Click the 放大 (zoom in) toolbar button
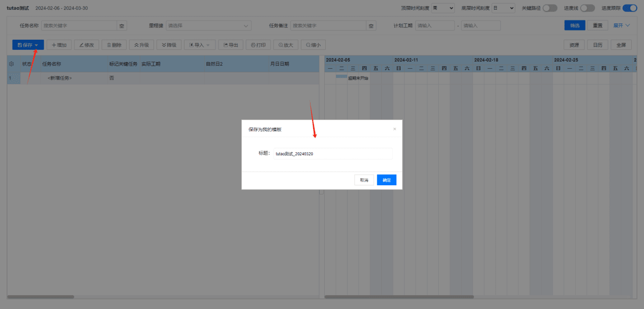 point(286,45)
